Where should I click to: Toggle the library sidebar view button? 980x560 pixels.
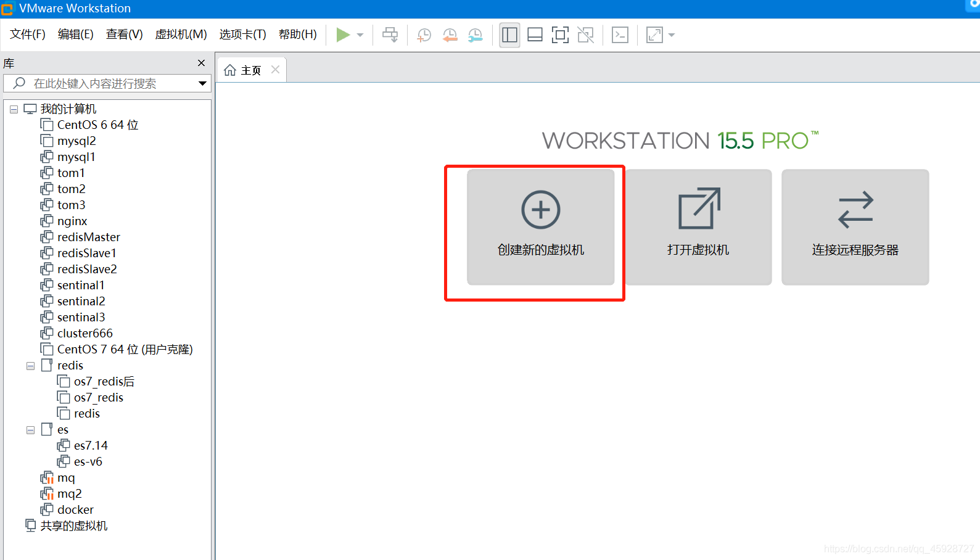pyautogui.click(x=509, y=35)
